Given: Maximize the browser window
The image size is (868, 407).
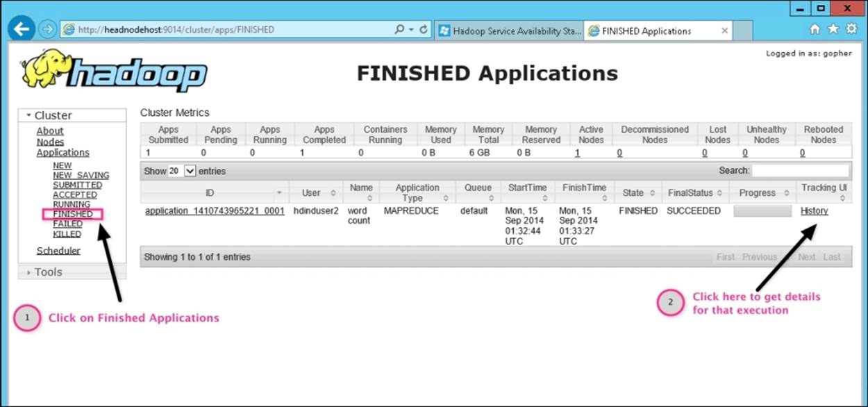Looking at the screenshot, I should [x=821, y=8].
